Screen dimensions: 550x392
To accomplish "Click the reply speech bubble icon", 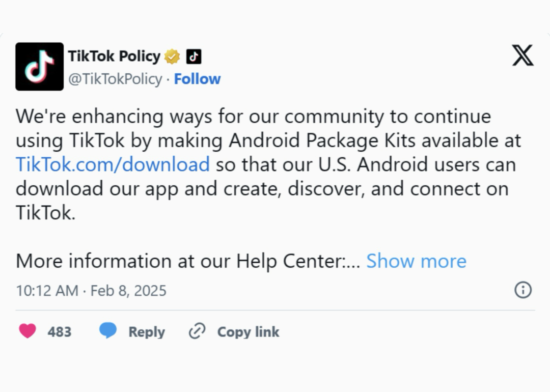I will coord(107,331).
